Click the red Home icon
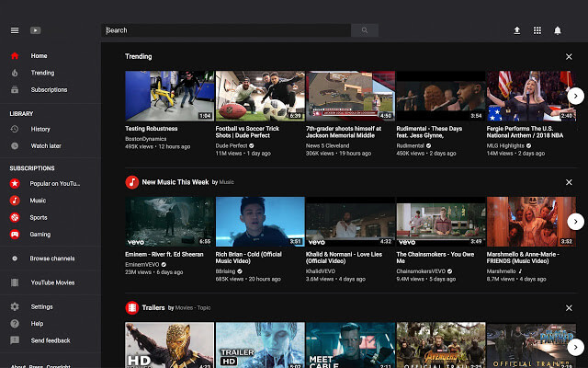The image size is (588, 368). (x=15, y=55)
